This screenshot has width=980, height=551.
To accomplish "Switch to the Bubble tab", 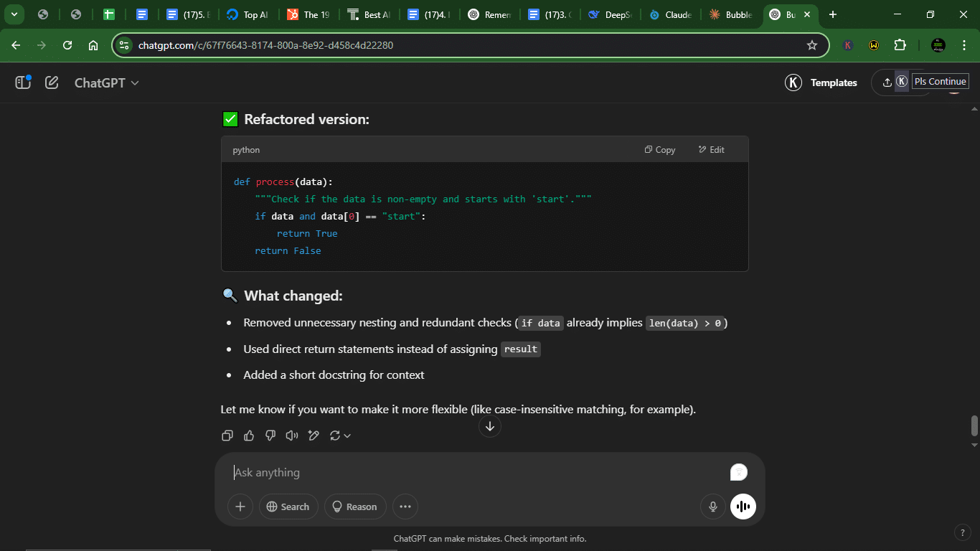I will 730,14.
